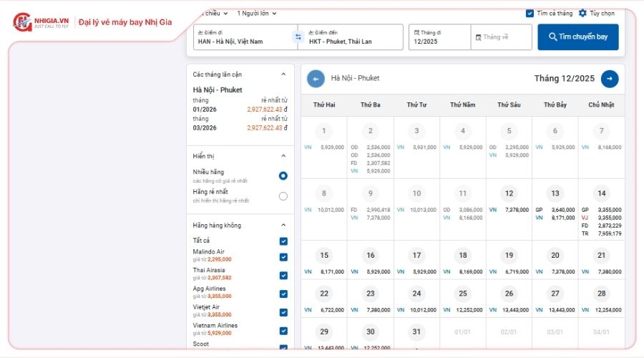Go to next month with right arrow
Viewport: 644px width, 358px height.
coord(610,79)
